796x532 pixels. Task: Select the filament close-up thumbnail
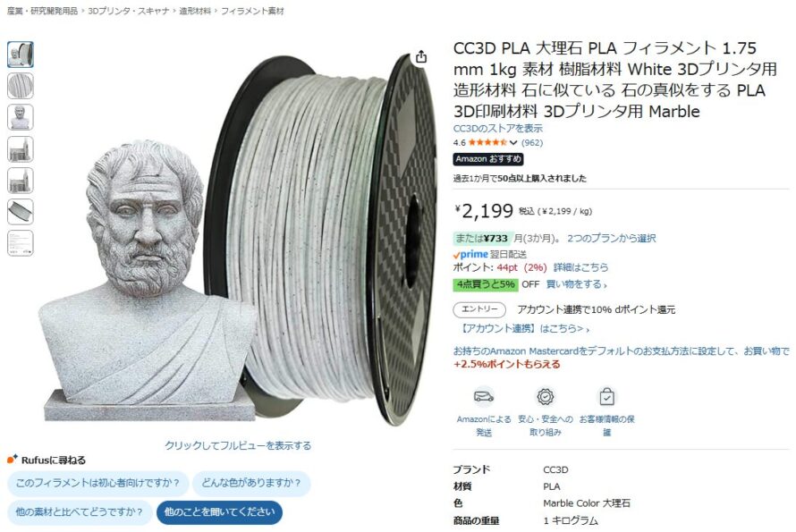pyautogui.click(x=21, y=86)
